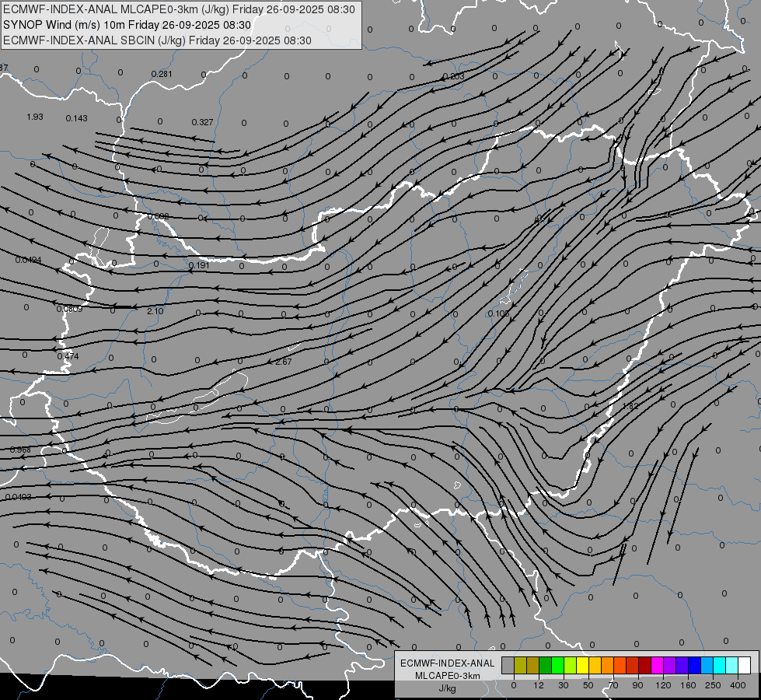Click the legend tick label 70
This screenshot has width=761, height=700.
point(613,685)
